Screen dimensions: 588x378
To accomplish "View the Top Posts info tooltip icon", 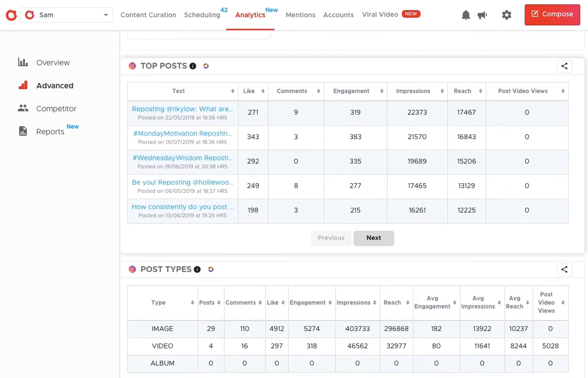I will [193, 66].
